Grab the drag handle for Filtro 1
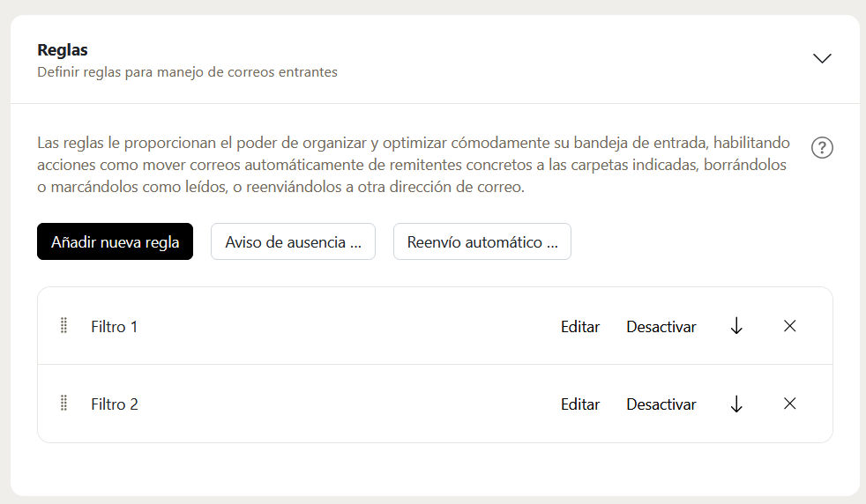The width and height of the screenshot is (866, 504). tap(63, 326)
